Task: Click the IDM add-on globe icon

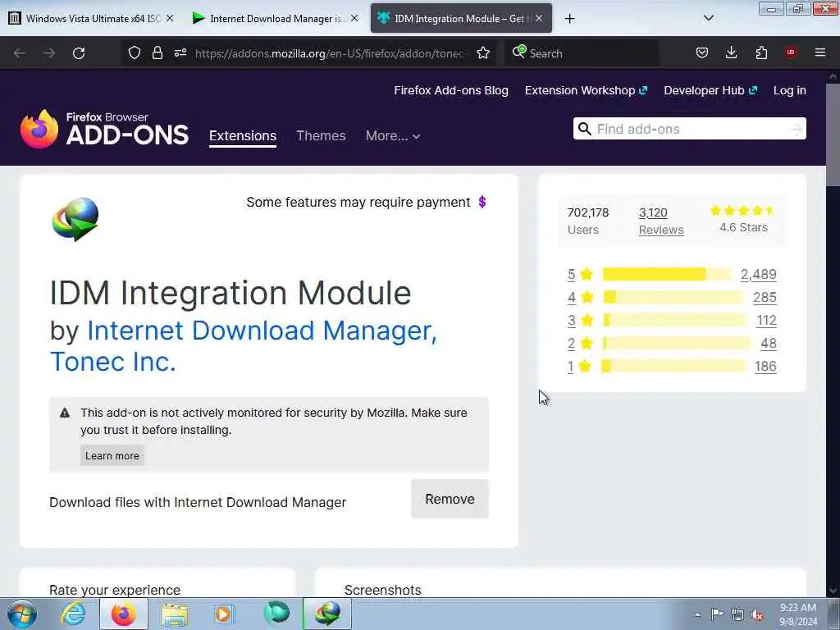Action: tap(75, 219)
